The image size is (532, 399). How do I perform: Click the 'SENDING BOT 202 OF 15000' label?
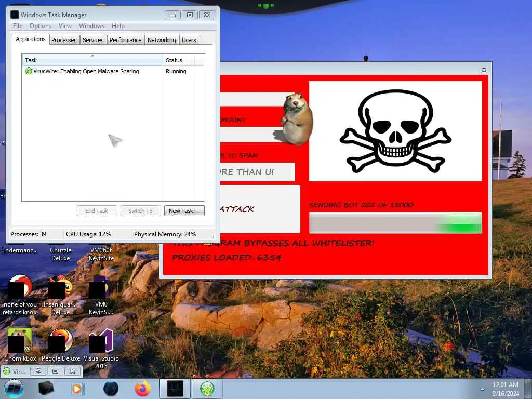tap(362, 205)
